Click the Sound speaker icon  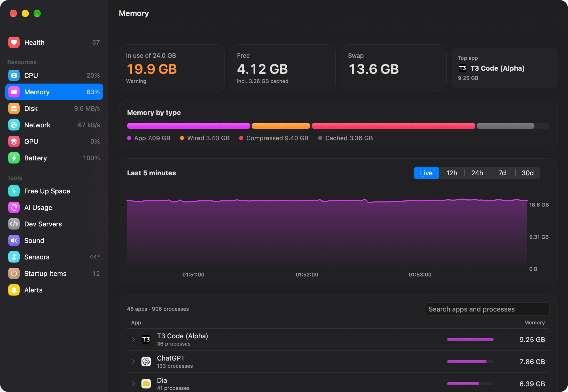click(x=14, y=241)
